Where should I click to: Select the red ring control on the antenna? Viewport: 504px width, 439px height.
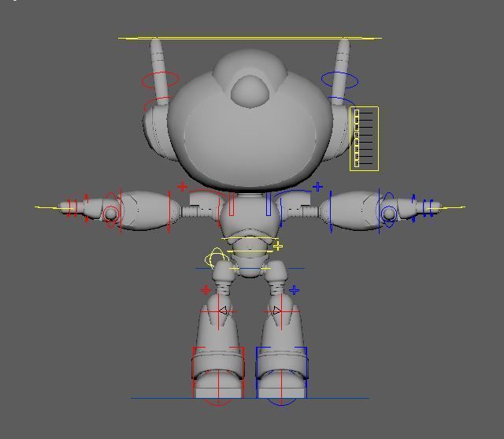(x=160, y=80)
